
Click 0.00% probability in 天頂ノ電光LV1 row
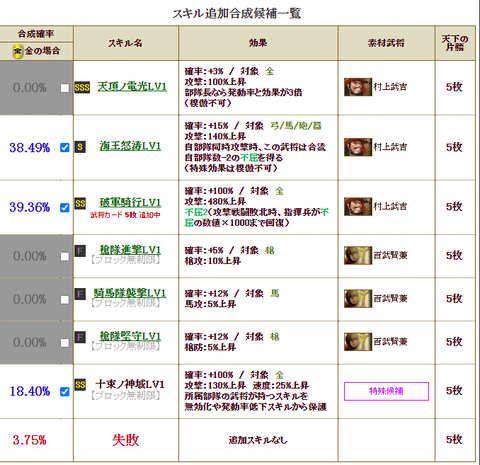click(30, 88)
